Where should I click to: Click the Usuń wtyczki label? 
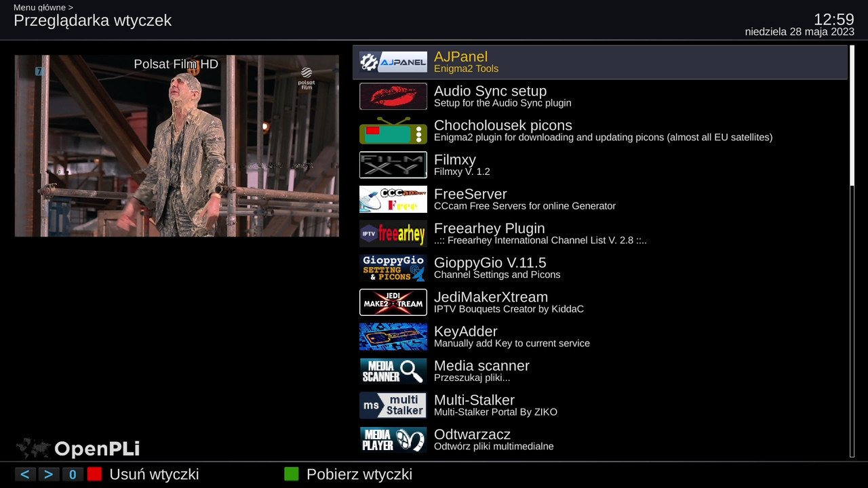tap(154, 474)
